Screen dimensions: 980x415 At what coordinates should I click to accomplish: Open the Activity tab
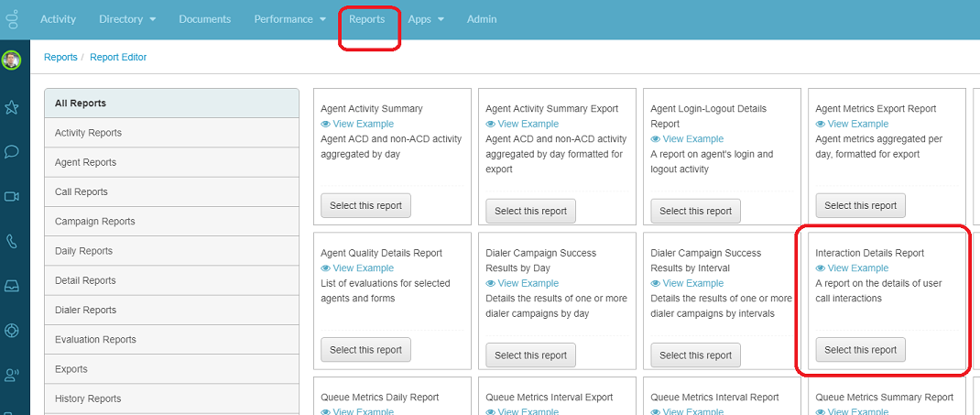click(58, 19)
